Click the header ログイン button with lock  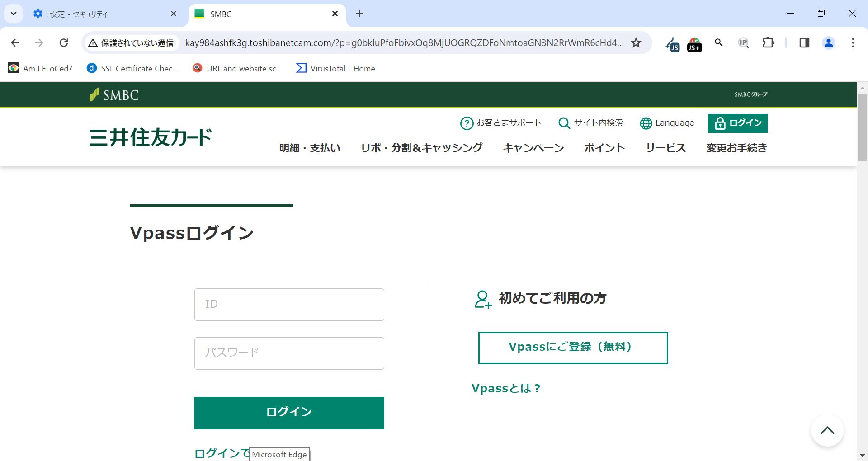pos(738,123)
